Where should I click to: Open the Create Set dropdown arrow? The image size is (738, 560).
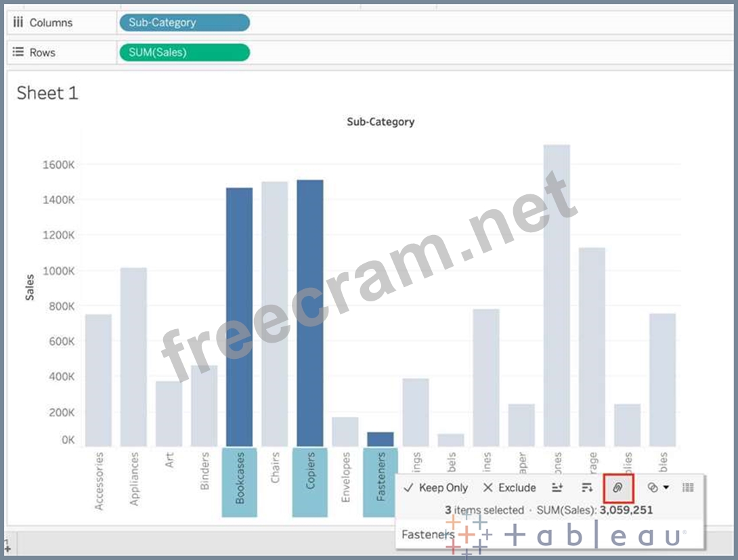pyautogui.click(x=666, y=488)
